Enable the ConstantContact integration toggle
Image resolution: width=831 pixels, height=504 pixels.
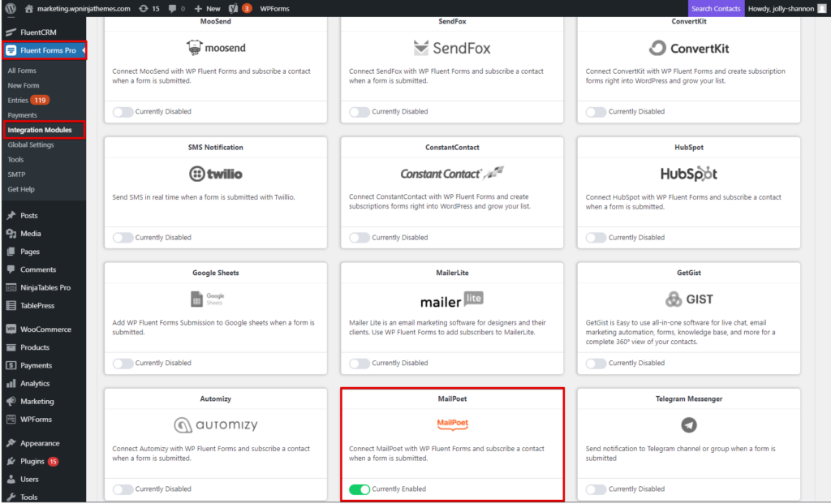coord(360,238)
